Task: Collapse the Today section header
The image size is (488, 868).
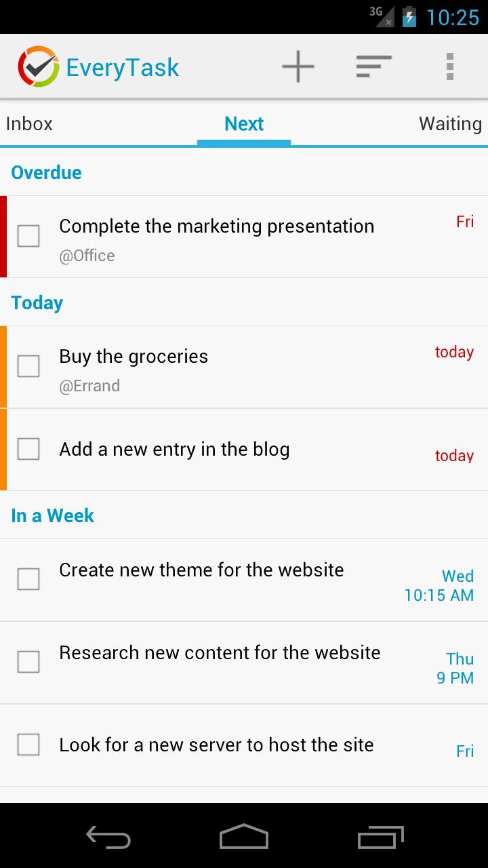Action: pyautogui.click(x=37, y=302)
